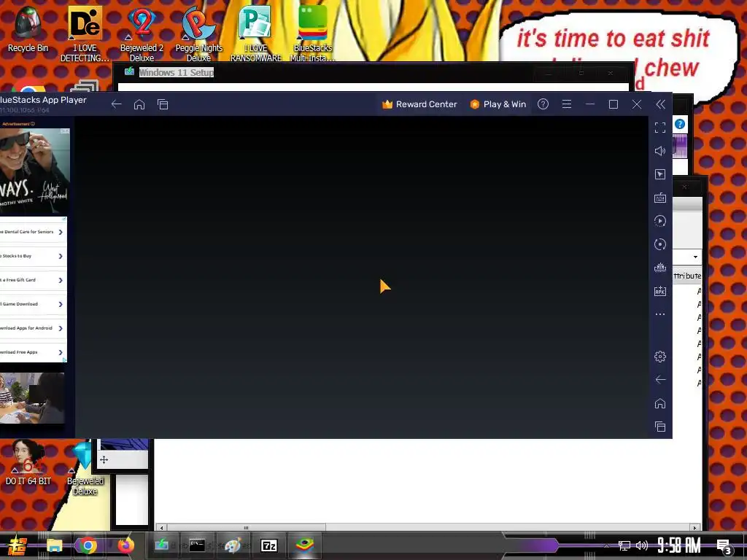This screenshot has height=560, width=747.
Task: Click the Attribute column header in background window
Action: pyautogui.click(x=687, y=276)
